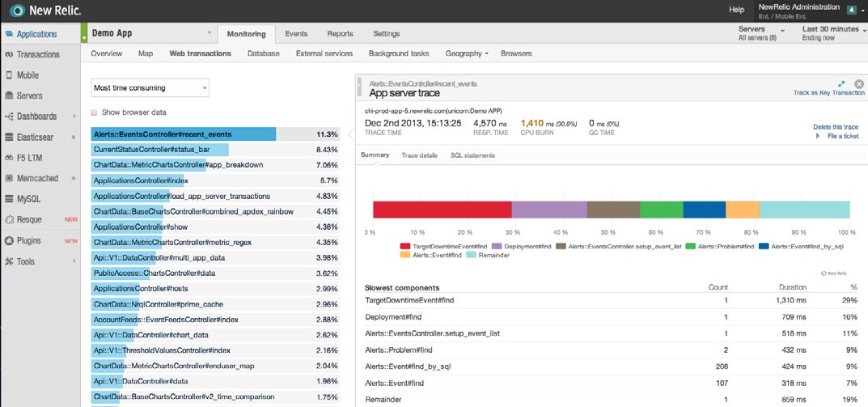Click the red TargetDowntimeEvent#find bar segment
Screen dimensions: 868x407
pyautogui.click(x=442, y=210)
